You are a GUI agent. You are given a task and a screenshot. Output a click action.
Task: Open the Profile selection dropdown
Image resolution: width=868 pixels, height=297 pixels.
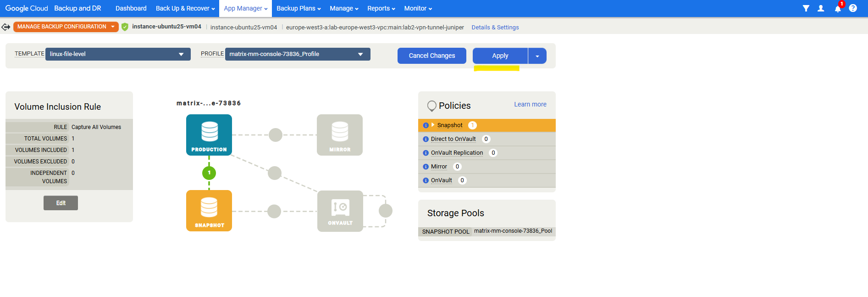(x=297, y=54)
